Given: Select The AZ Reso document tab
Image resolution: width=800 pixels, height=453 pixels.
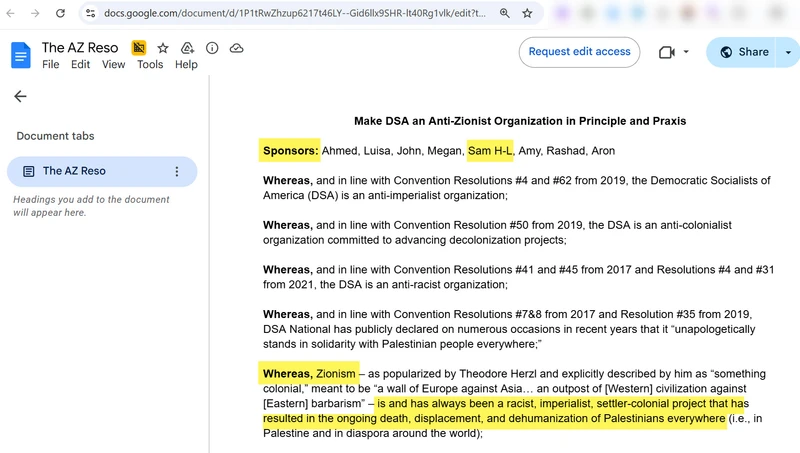Looking at the screenshot, I should 90,171.
